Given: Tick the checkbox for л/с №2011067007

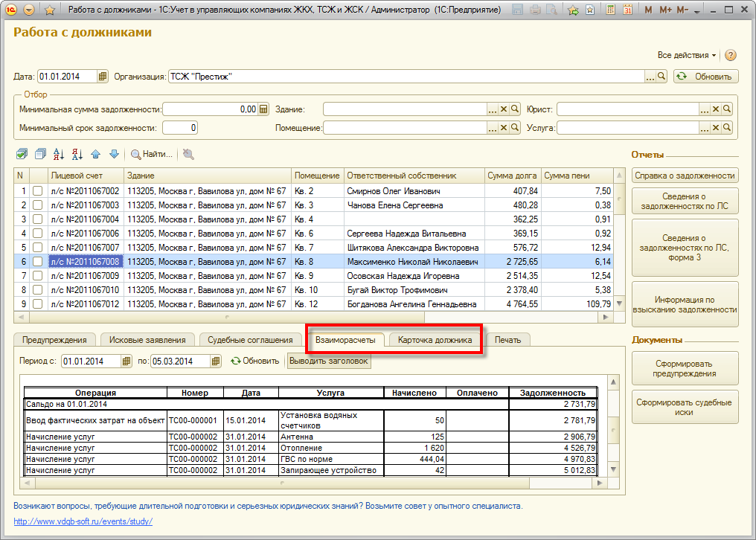Looking at the screenshot, I should (38, 248).
